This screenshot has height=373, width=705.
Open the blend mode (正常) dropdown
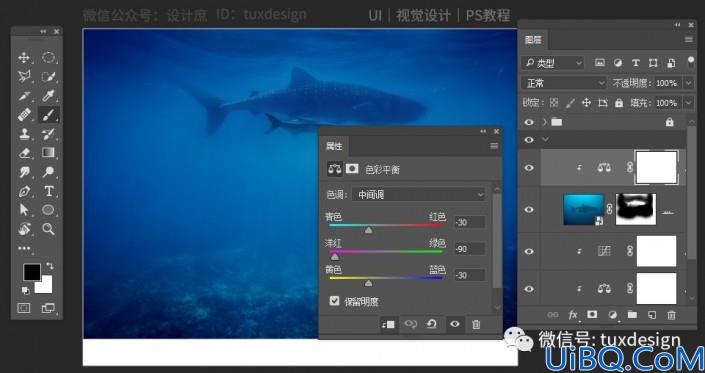(x=564, y=83)
